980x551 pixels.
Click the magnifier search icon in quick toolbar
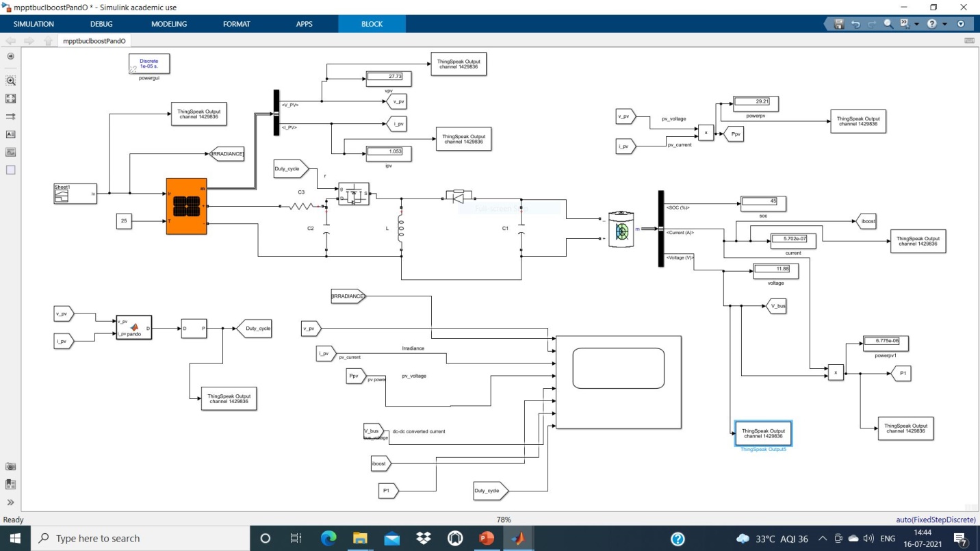click(x=888, y=24)
